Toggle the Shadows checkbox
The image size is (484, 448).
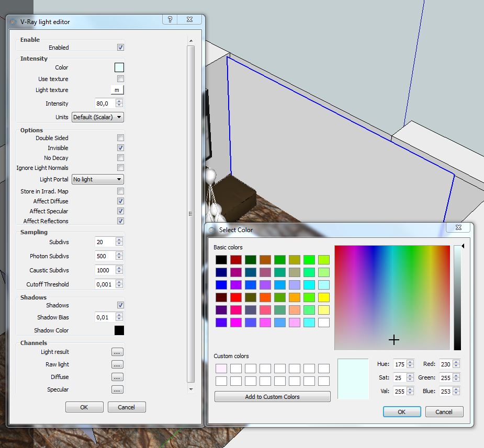tap(120, 305)
